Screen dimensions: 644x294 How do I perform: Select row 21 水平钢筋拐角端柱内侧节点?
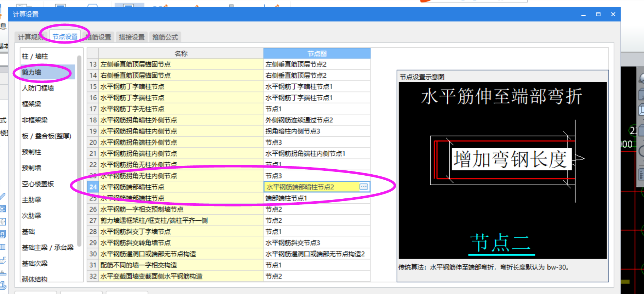click(x=181, y=153)
